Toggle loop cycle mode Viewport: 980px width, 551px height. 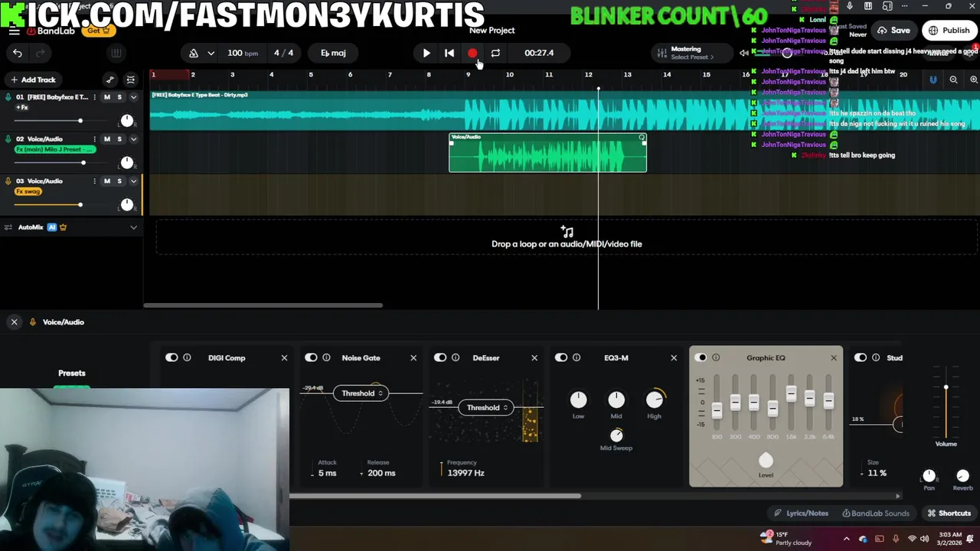pos(495,53)
